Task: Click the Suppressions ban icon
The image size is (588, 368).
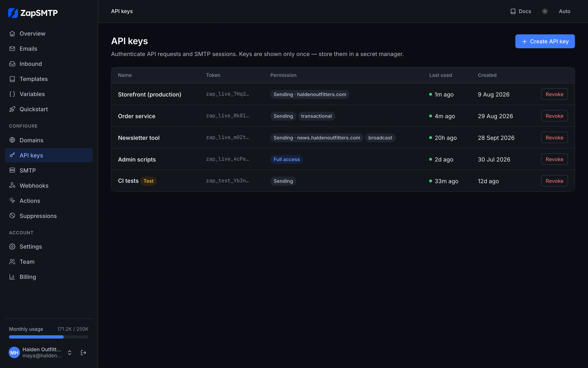Action: click(x=12, y=216)
